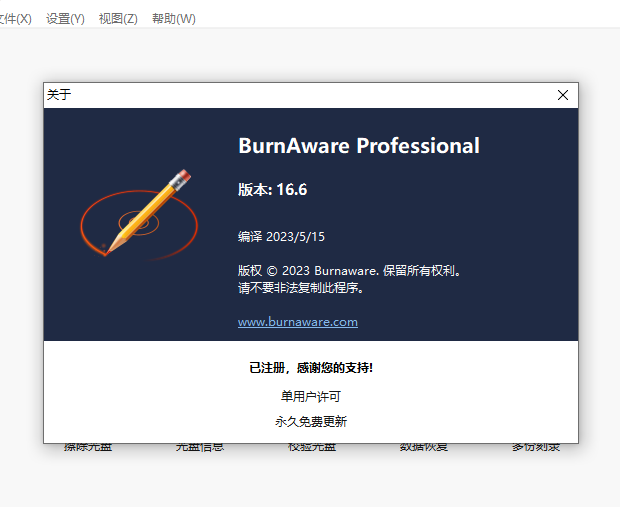This screenshot has width=620, height=507.
Task: Click the 永久免费更新 text
Action: coord(311,421)
